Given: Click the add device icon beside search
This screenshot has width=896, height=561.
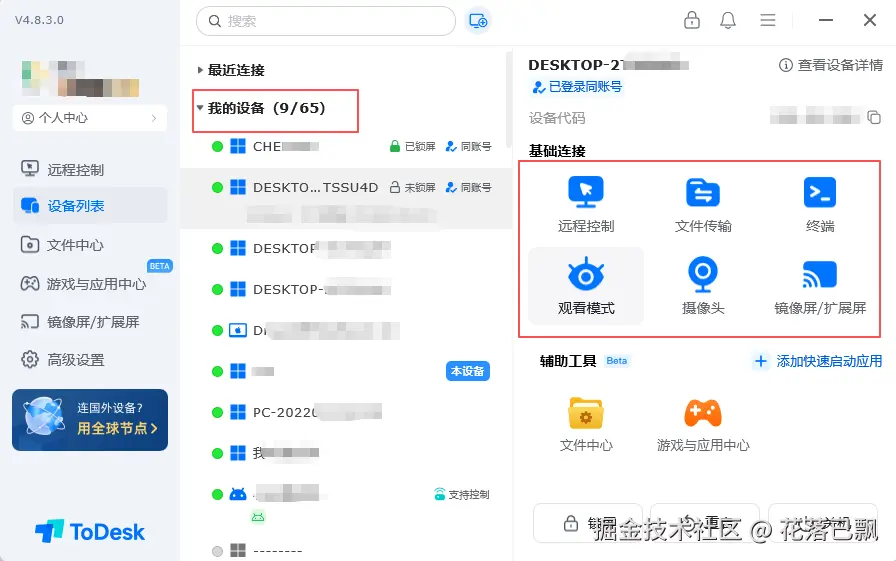Looking at the screenshot, I should [x=478, y=21].
